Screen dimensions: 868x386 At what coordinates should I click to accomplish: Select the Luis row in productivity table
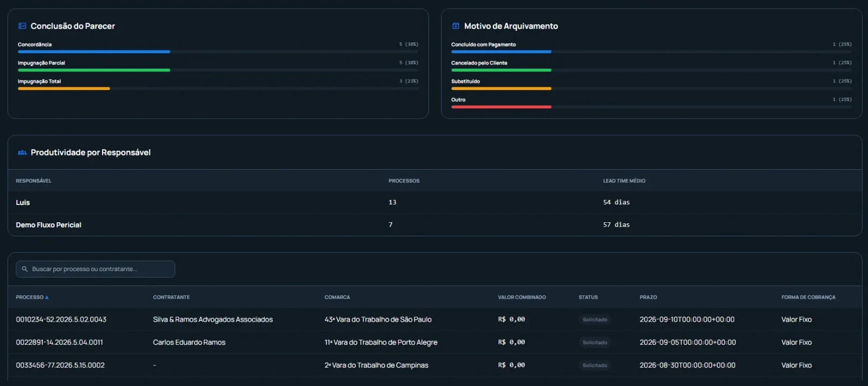click(x=435, y=202)
